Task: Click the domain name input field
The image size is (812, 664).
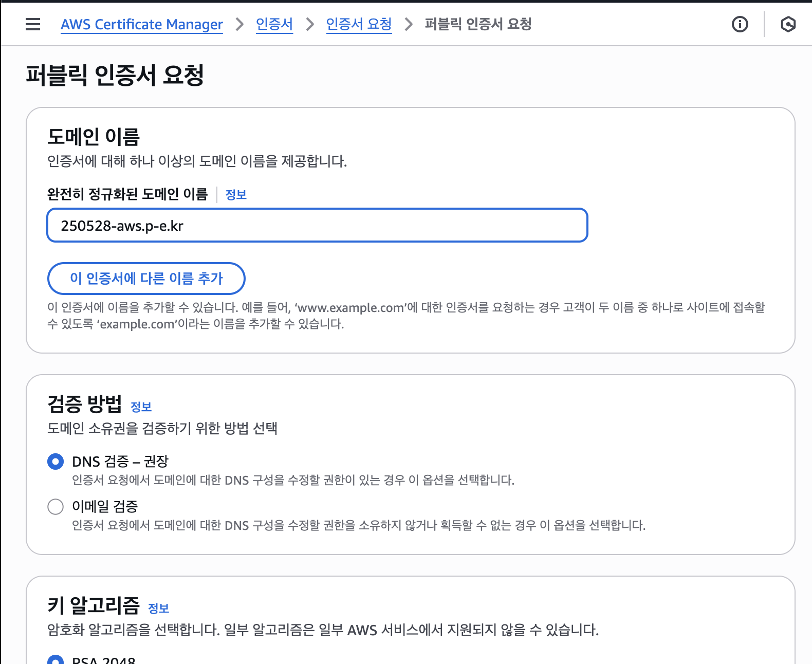Action: click(x=317, y=225)
